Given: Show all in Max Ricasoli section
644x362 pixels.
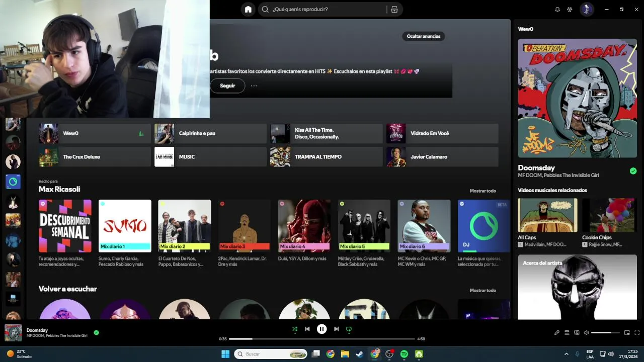Looking at the screenshot, I should 482,191.
